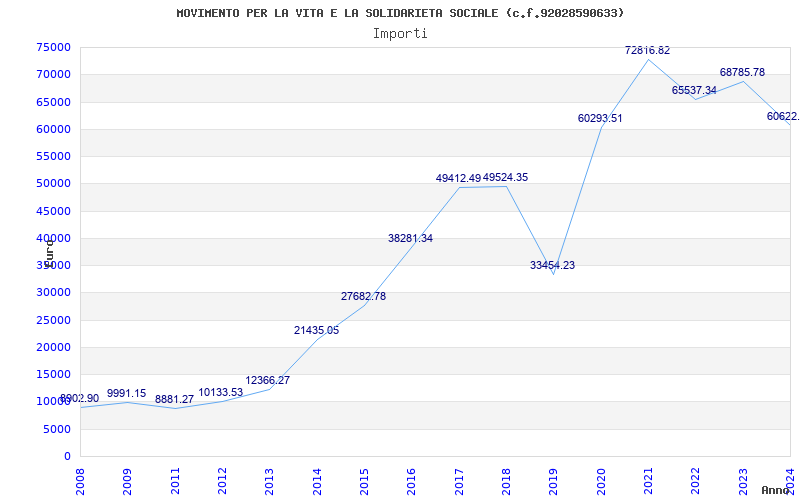Click the 20000 y-axis value
Screen dimensions: 800x500
54,347
